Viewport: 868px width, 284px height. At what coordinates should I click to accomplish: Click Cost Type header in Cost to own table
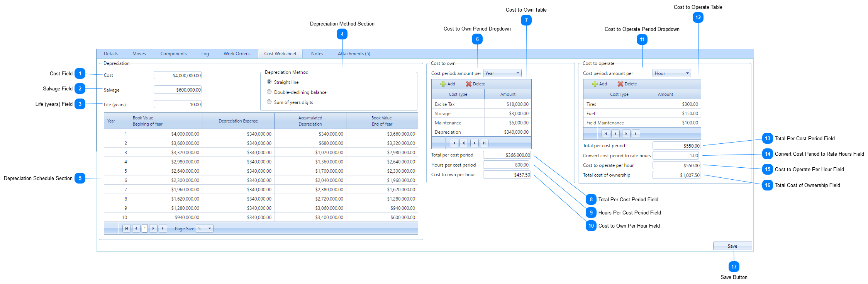coord(458,94)
